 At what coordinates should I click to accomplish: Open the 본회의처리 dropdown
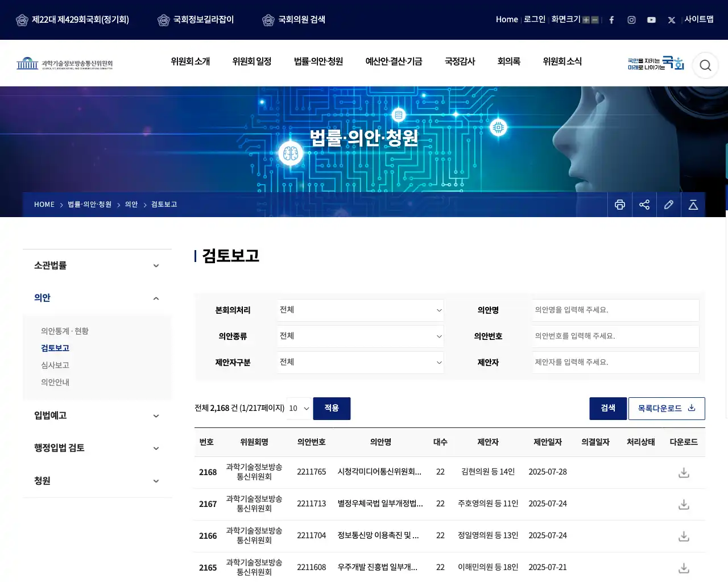tap(361, 310)
